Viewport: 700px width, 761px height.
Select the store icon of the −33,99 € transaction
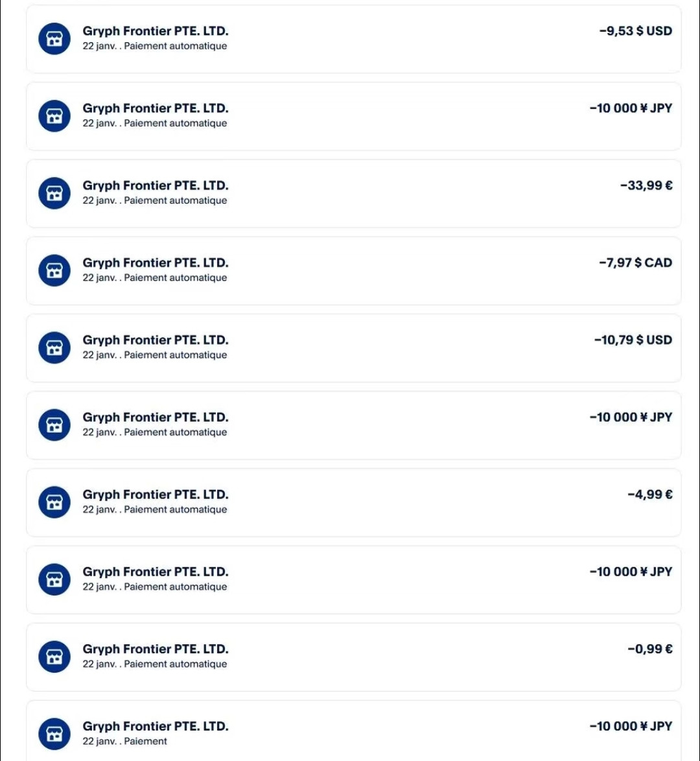54,193
